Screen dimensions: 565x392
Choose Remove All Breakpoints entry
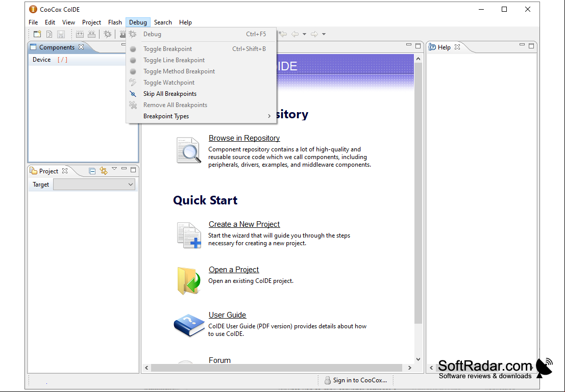pos(201,104)
